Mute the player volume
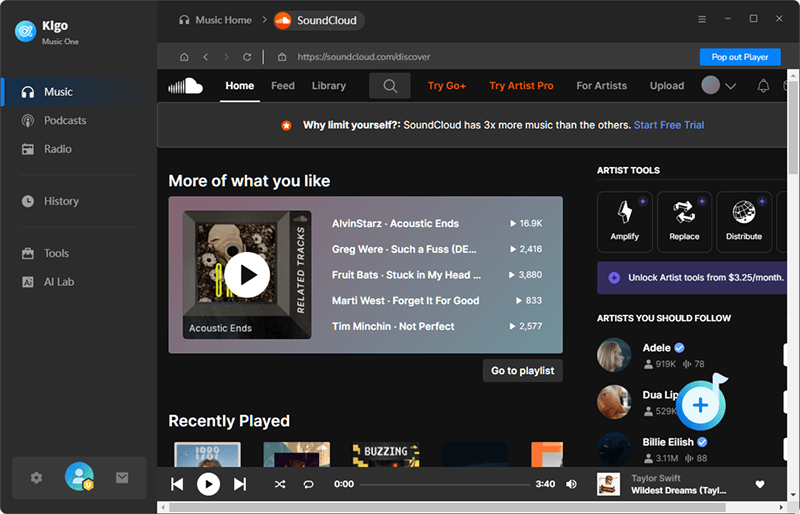The height and width of the screenshot is (514, 800). click(x=571, y=484)
